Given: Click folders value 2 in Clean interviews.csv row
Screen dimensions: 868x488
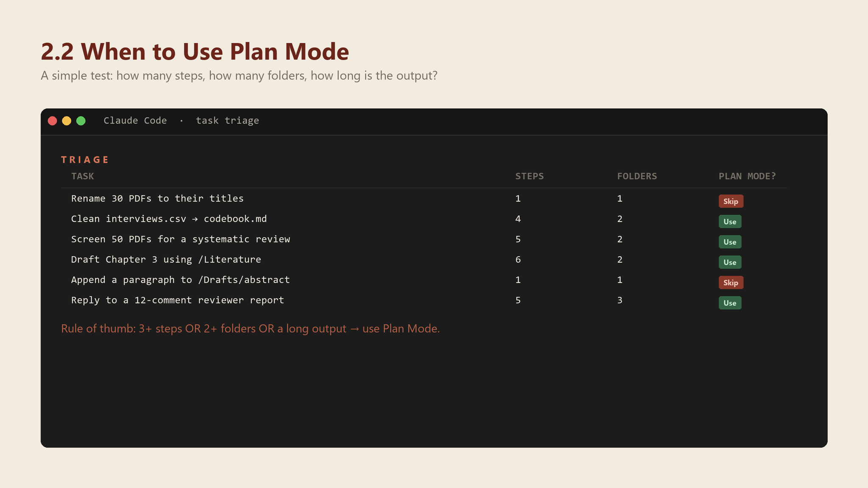Looking at the screenshot, I should 620,219.
